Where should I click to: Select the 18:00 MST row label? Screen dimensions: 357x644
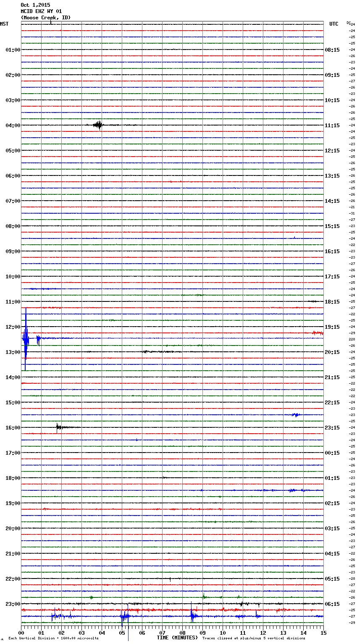(x=13, y=478)
